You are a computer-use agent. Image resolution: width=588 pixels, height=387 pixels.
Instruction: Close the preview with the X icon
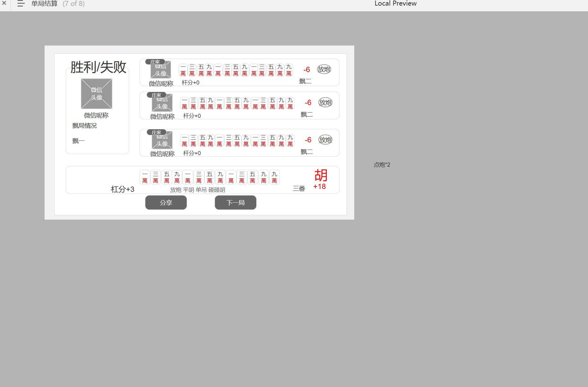(x=4, y=3)
